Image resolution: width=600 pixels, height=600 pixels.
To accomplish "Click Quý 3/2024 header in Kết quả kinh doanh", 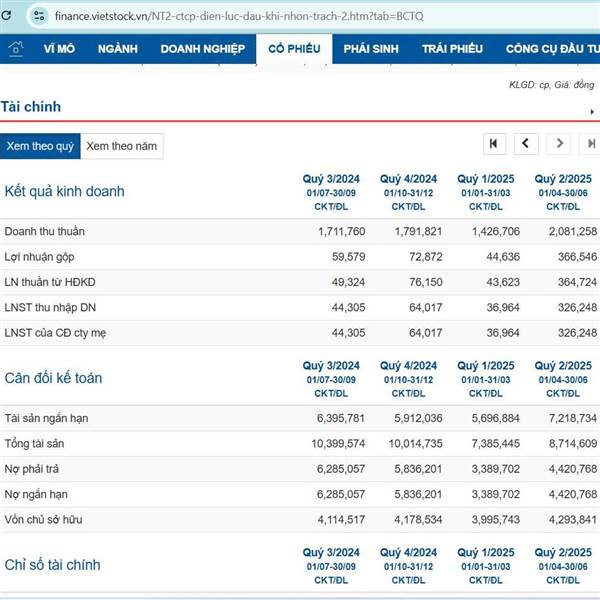I will (331, 179).
